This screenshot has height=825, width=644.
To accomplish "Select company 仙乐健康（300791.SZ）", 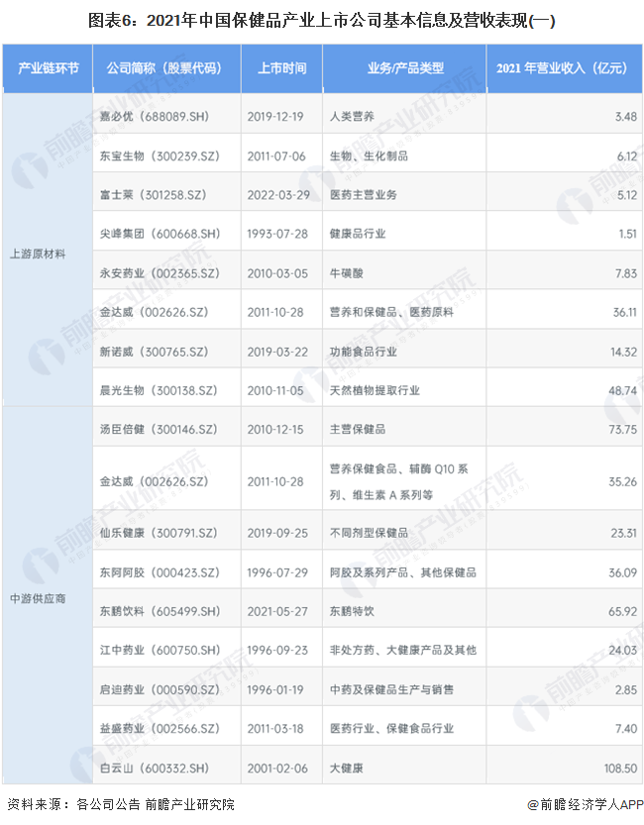I will pyautogui.click(x=159, y=533).
